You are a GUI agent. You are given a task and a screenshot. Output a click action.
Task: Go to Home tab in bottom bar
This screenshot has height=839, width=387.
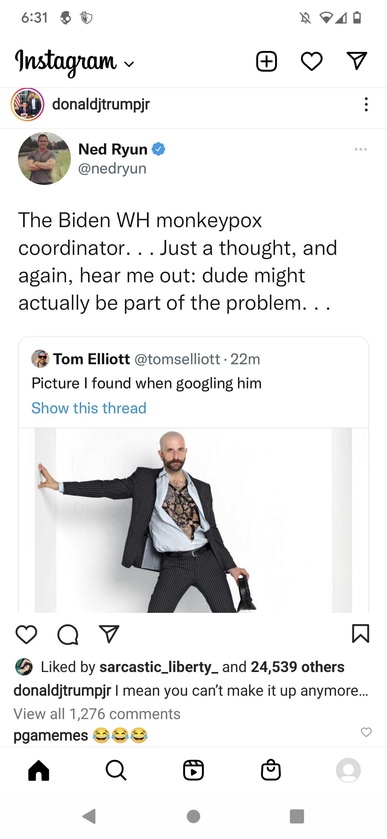[x=39, y=771]
